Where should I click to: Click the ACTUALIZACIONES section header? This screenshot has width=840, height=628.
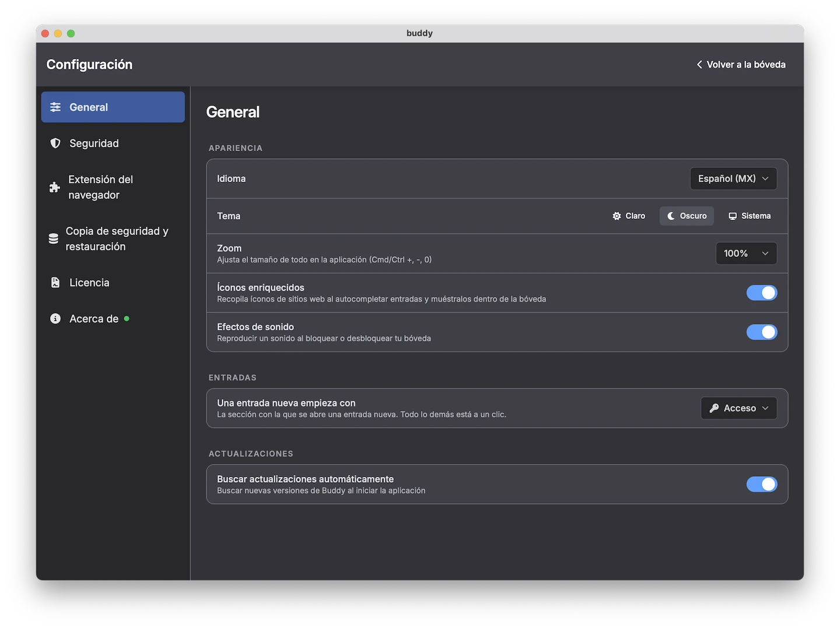251,453
